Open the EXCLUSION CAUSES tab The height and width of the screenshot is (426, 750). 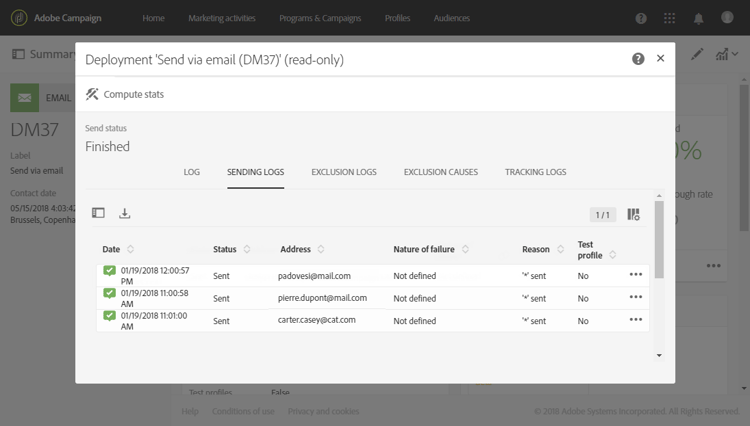(x=441, y=172)
